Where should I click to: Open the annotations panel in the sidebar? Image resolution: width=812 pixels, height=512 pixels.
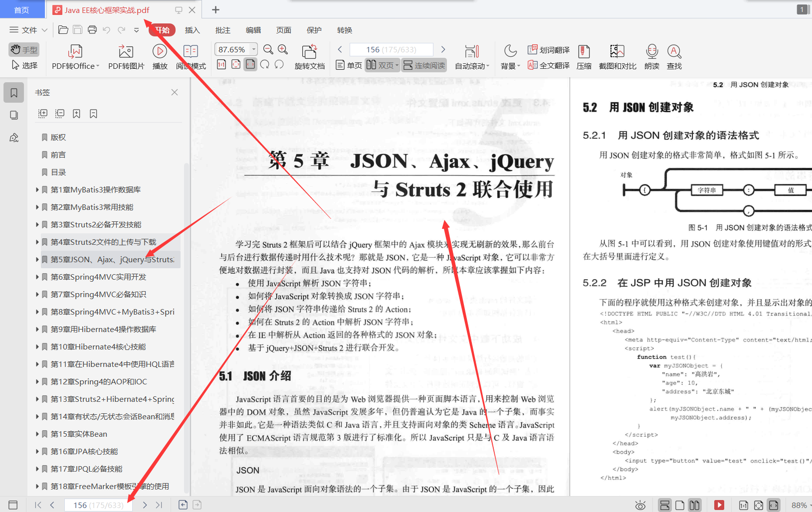click(x=14, y=138)
